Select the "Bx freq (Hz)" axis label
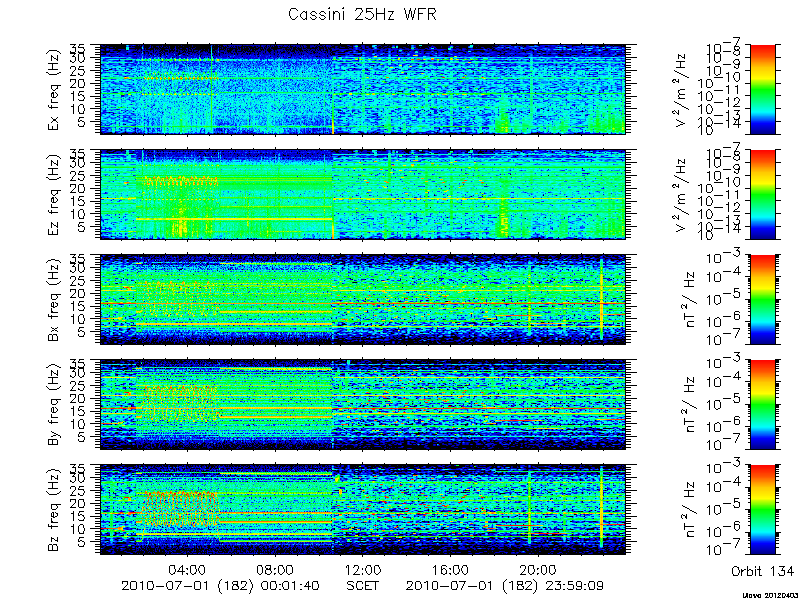This screenshot has height=600, width=800. (x=54, y=299)
